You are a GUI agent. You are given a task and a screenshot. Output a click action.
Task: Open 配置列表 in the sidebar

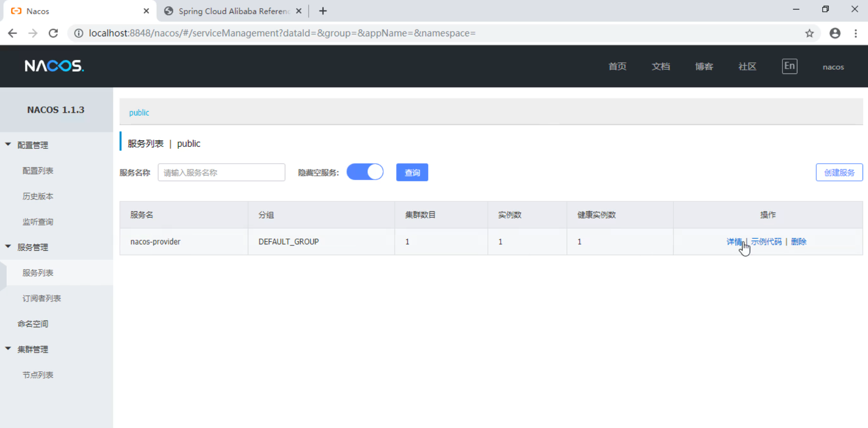(x=38, y=171)
